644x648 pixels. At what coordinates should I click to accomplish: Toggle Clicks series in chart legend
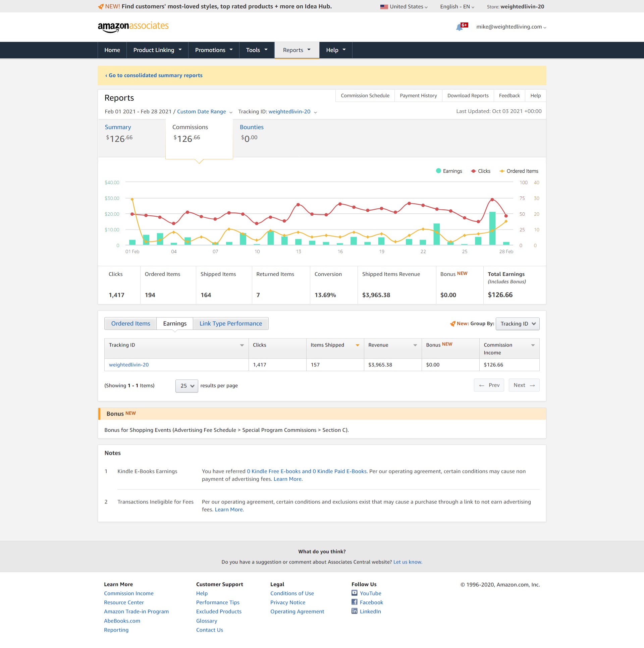(x=480, y=171)
